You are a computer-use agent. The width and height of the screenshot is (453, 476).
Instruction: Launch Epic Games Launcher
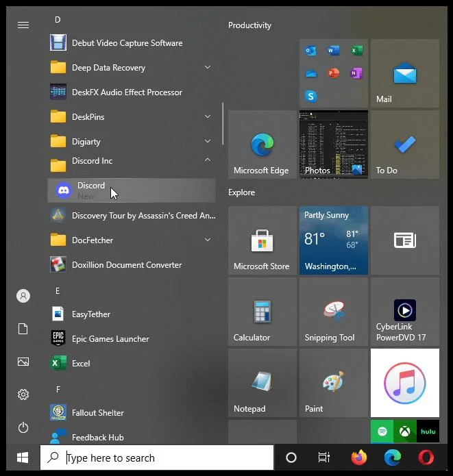(x=132, y=339)
